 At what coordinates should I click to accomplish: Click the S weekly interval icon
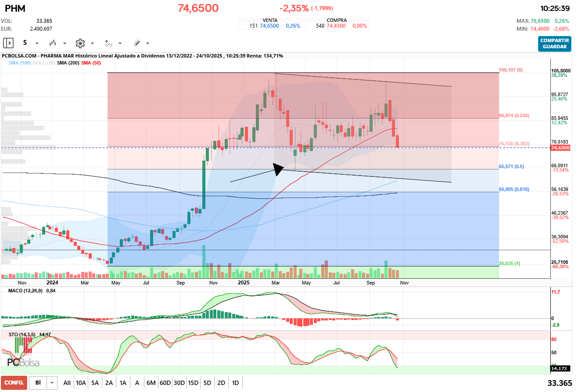[x=25, y=43]
